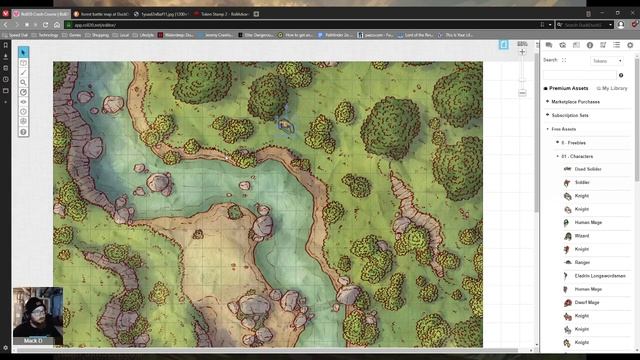This screenshot has width=640, height=360.
Task: Click the zoom out minus button
Action: click(522, 93)
